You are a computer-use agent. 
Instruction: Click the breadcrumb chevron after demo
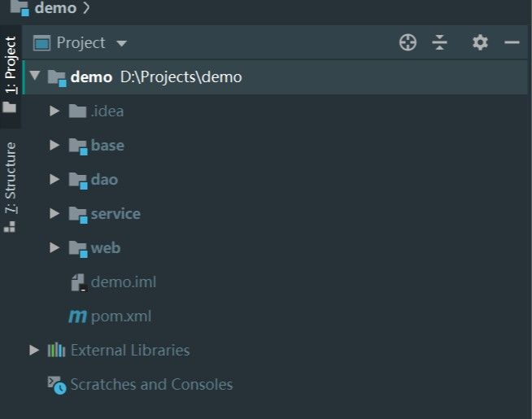point(86,8)
